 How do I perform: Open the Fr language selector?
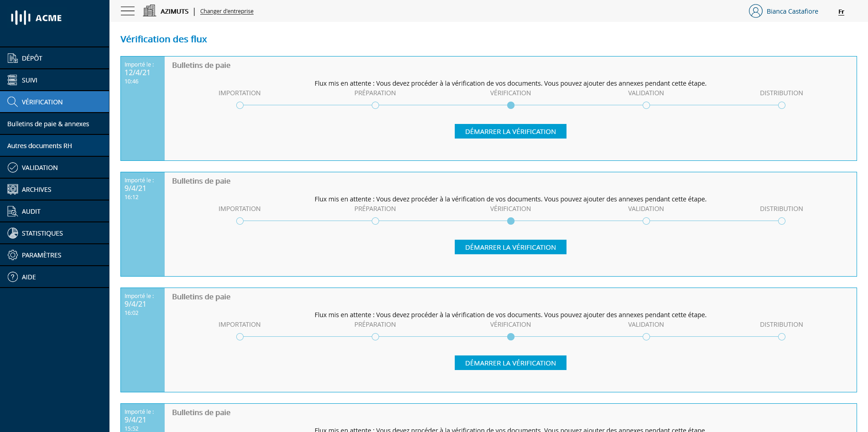tap(841, 12)
